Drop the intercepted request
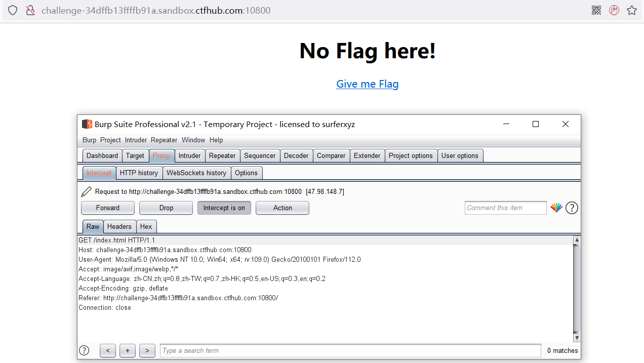Image resolution: width=644 pixels, height=363 pixels. (x=166, y=208)
